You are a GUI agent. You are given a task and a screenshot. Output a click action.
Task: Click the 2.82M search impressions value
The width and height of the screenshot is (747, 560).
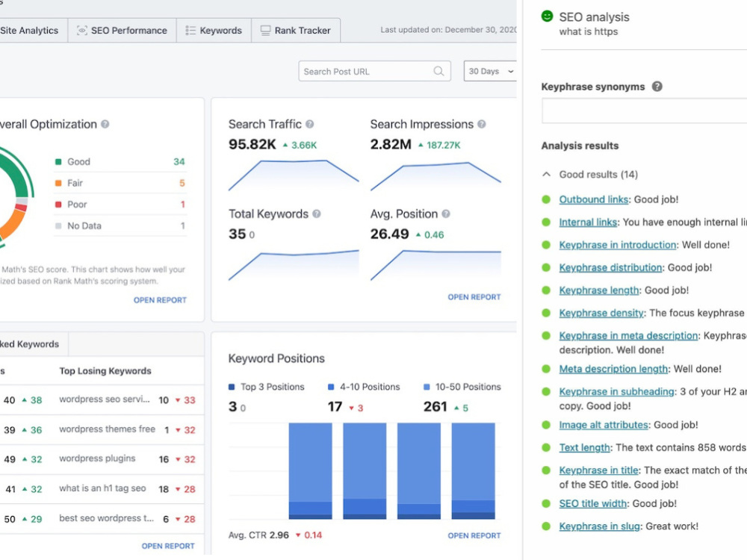(391, 144)
